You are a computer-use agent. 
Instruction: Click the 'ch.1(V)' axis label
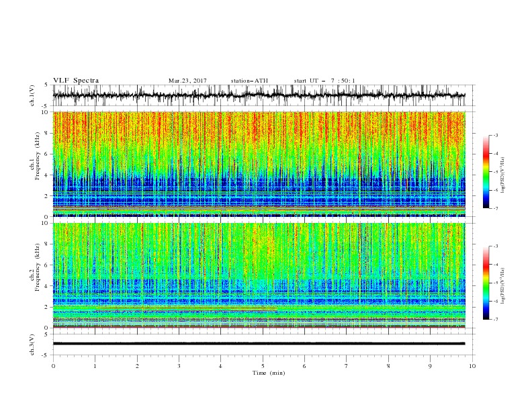click(x=32, y=95)
